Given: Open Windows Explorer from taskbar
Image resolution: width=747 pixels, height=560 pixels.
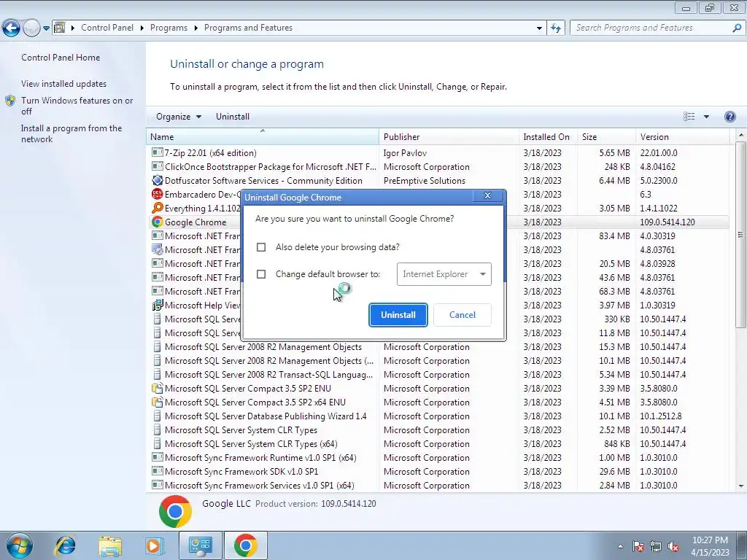Looking at the screenshot, I should (110, 546).
